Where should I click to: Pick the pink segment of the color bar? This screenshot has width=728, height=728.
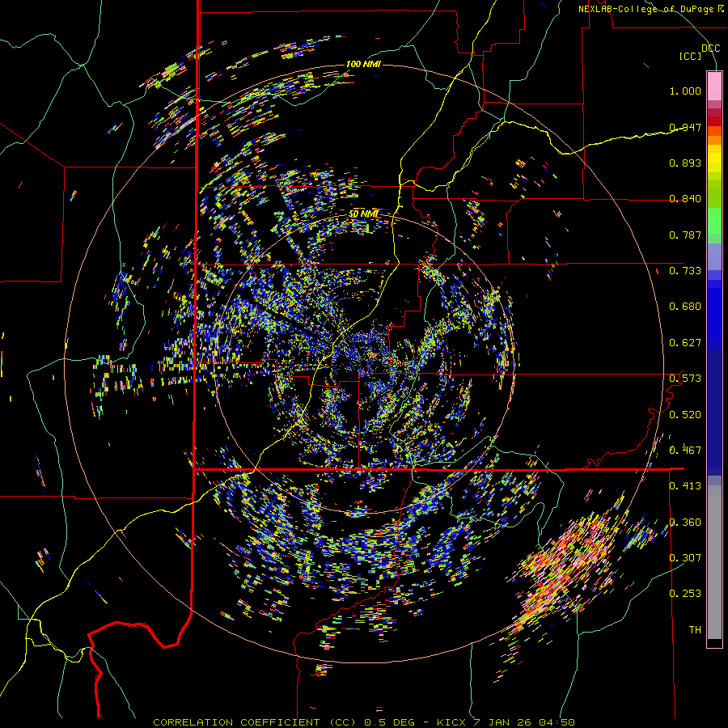click(714, 86)
